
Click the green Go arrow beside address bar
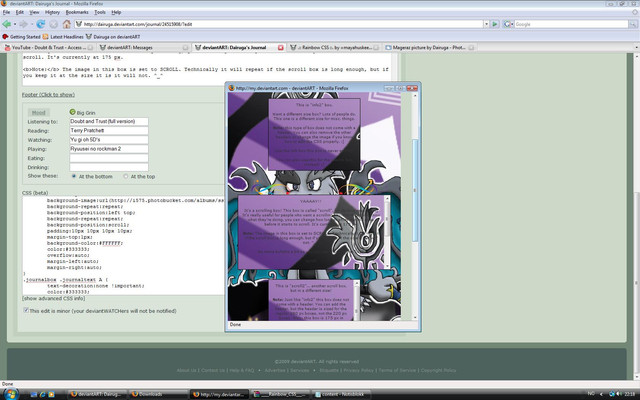coord(495,24)
